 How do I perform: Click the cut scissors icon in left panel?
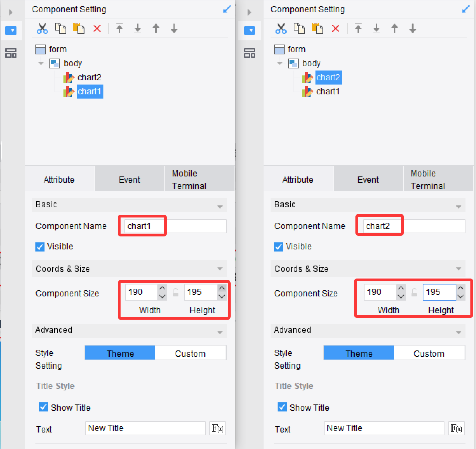tap(42, 28)
